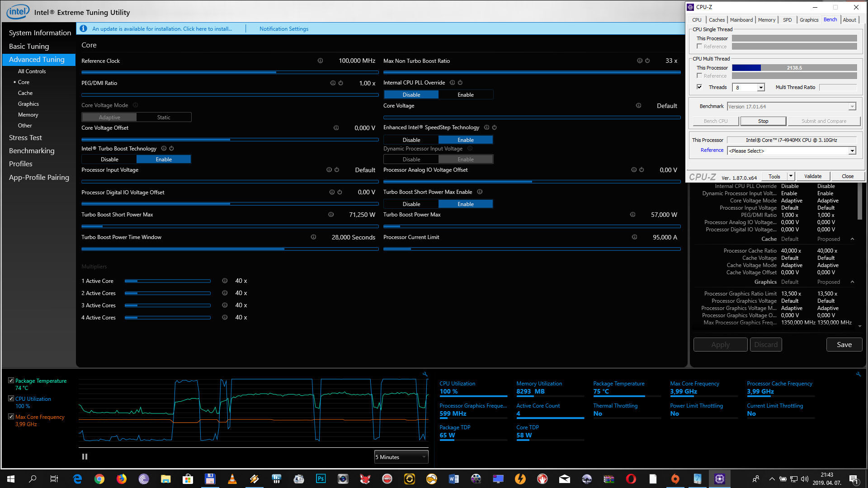This screenshot has height=488, width=868.
Task: Click the reset icon beside Max Non Turbo Boost Ratio
Action: (647, 61)
